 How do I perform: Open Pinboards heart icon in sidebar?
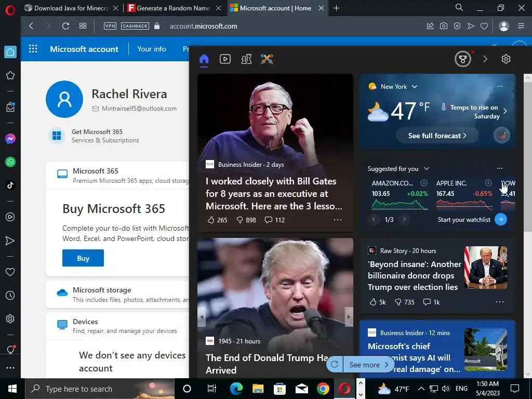point(10,272)
